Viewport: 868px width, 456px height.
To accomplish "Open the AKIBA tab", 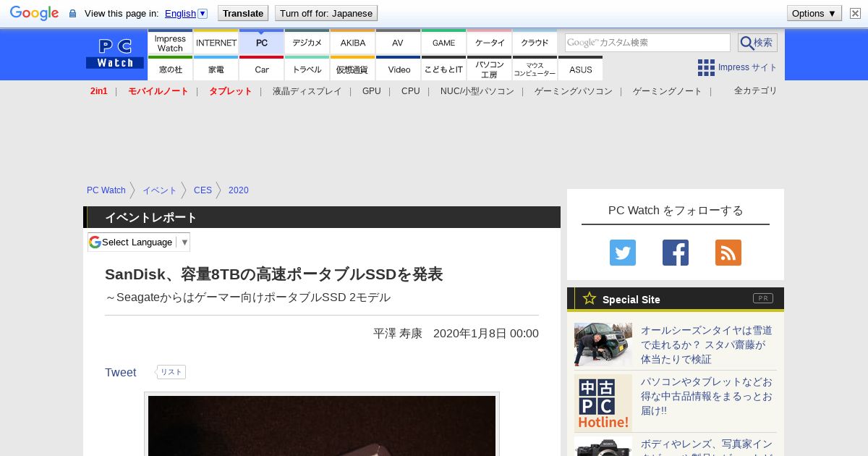I will click(353, 42).
